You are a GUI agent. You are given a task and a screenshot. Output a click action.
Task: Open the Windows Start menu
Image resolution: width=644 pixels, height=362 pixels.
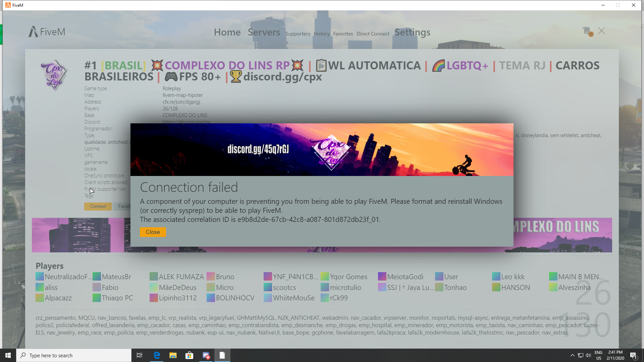pos(8,355)
